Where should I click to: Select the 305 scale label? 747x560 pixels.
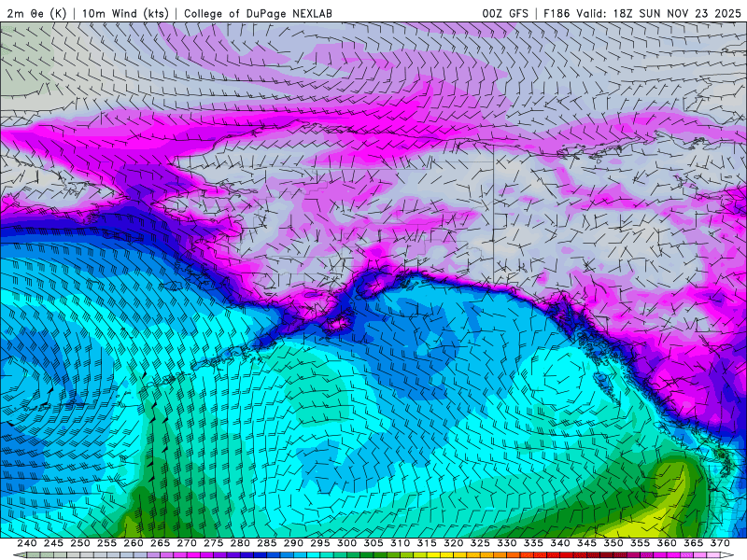[373, 543]
